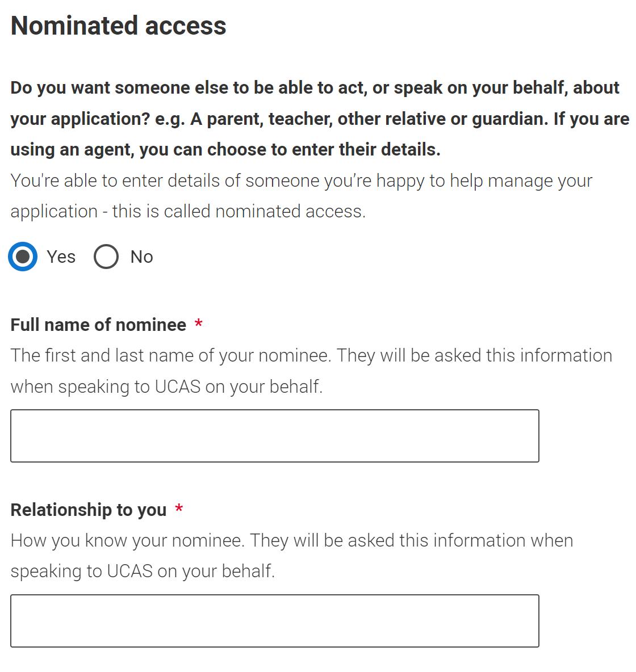Click the red asterisk beside Relationship to you
The image size is (636, 672).
pyautogui.click(x=179, y=509)
